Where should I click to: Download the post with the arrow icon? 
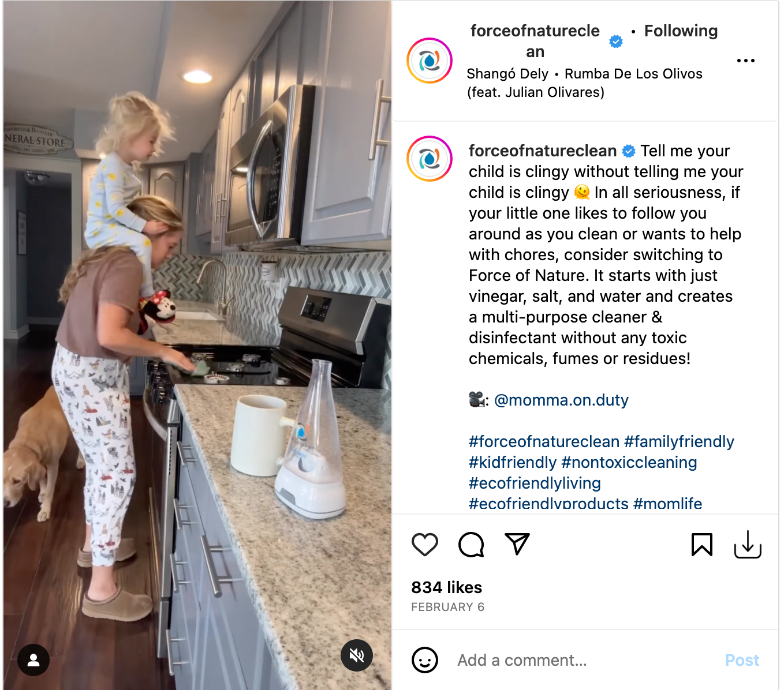[748, 545]
